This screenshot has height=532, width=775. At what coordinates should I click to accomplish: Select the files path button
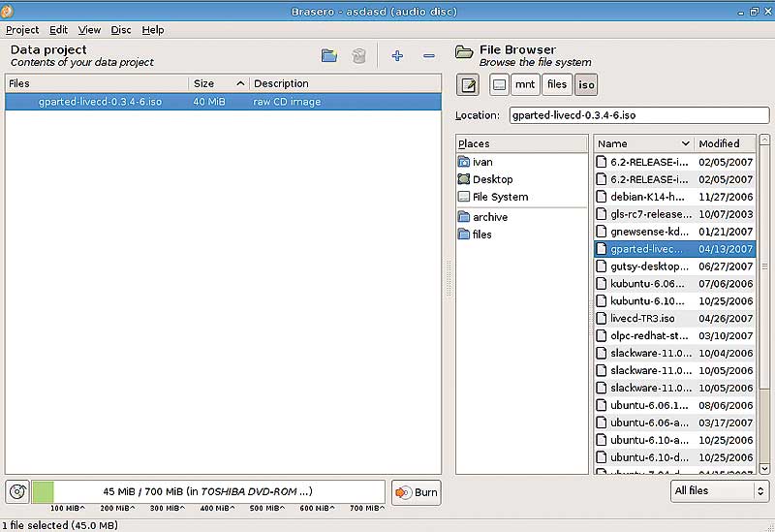(x=557, y=84)
